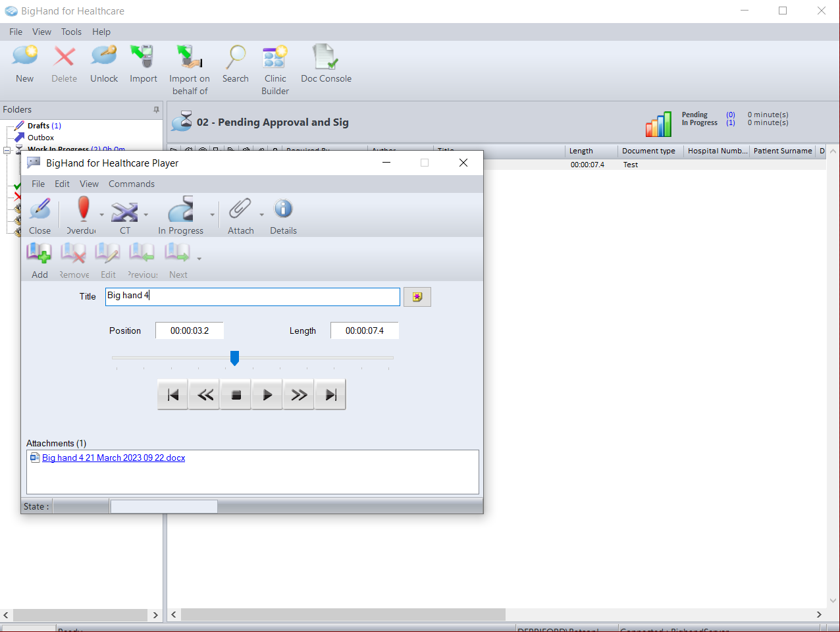Viewport: 840px width, 632px height.
Task: Click the 00:00:07.4 length cell in list
Action: pos(587,165)
